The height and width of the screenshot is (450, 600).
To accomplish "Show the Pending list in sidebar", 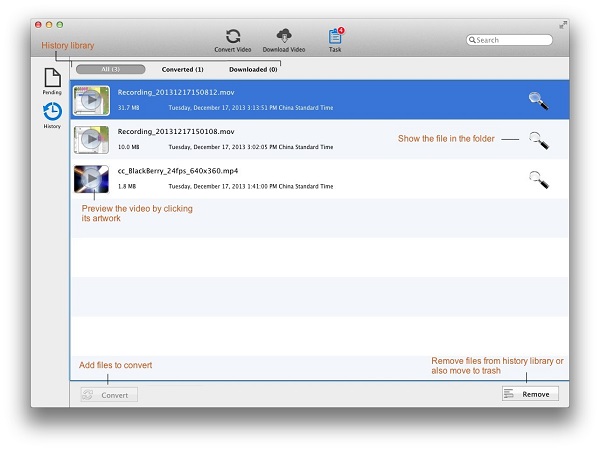I will [x=52, y=81].
